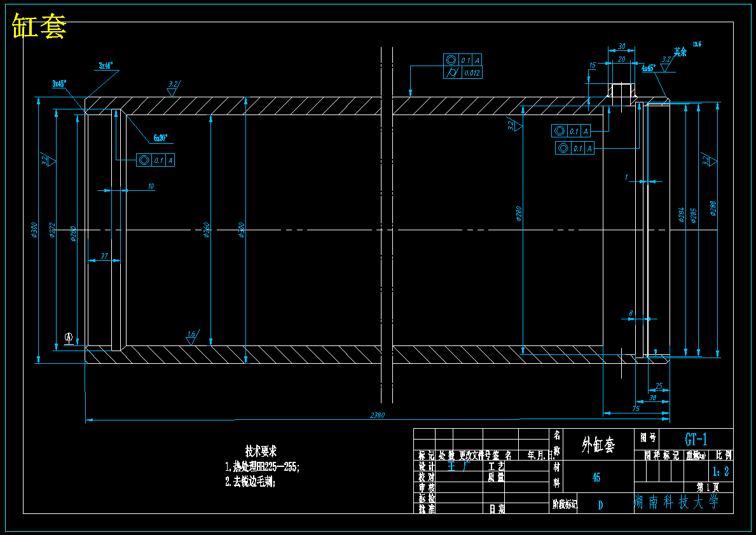Click the 1:2 scale value
756x535 pixels.
[x=720, y=471]
